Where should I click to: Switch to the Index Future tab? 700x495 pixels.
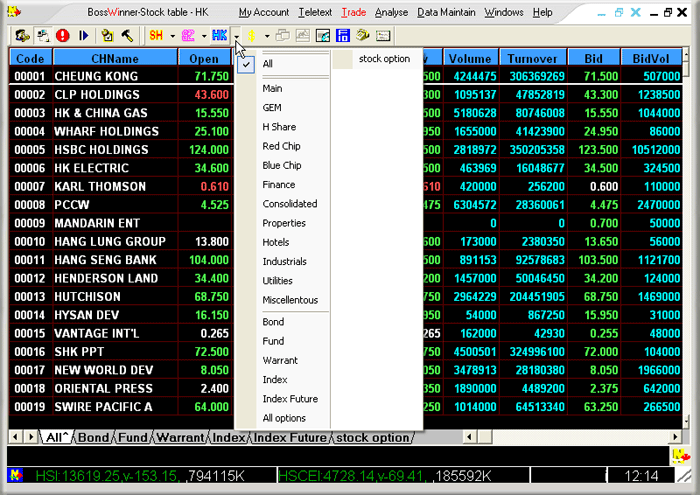point(290,437)
